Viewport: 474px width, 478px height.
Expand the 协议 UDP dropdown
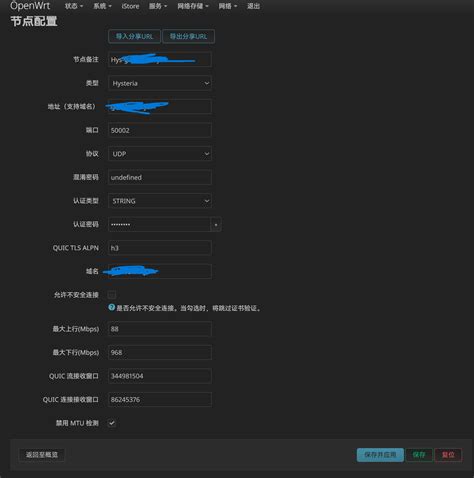pos(160,154)
